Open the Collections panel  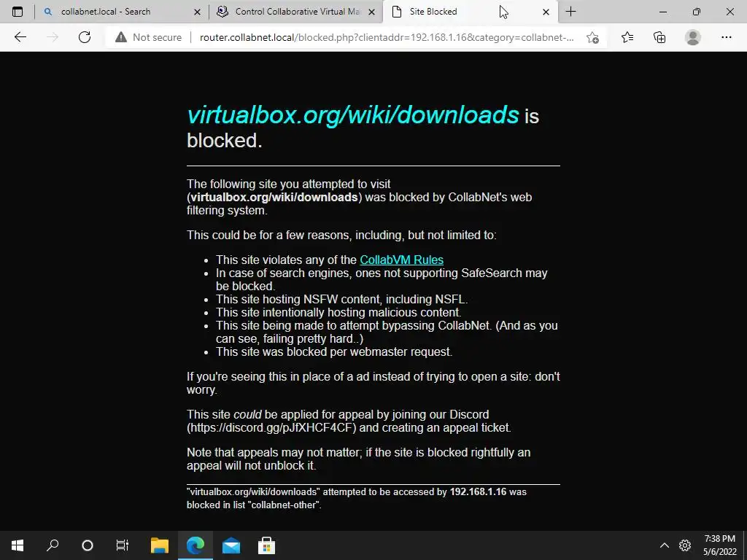point(659,37)
